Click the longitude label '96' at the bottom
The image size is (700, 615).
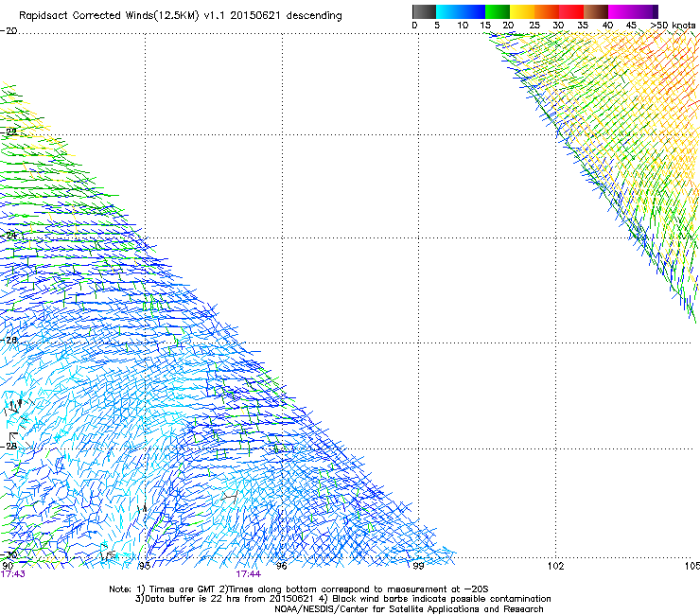[x=281, y=566]
